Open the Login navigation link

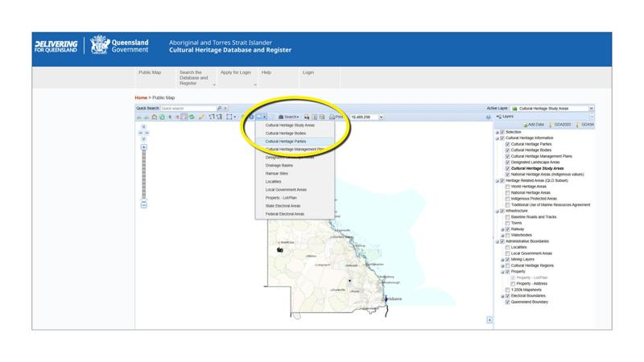pos(308,72)
